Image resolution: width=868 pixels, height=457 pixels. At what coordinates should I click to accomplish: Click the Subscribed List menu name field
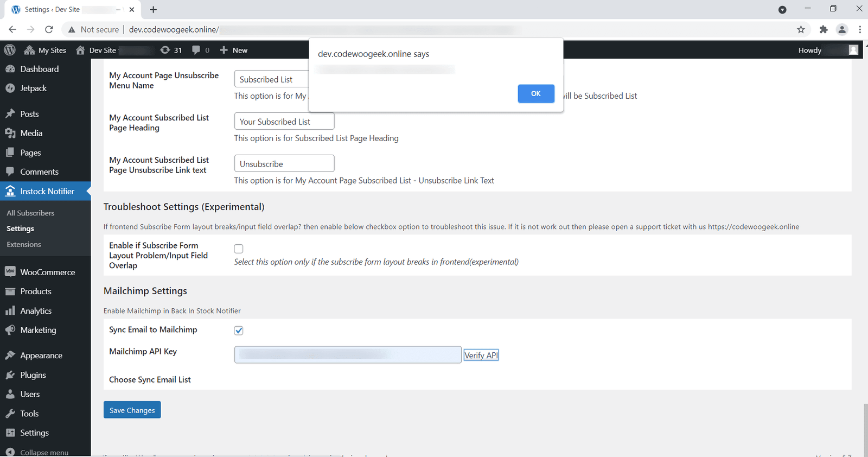point(271,79)
